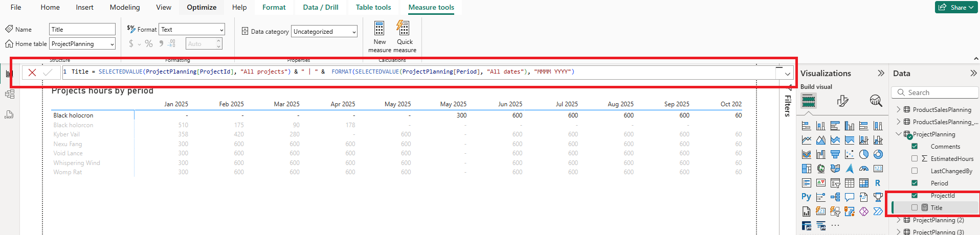Viewport: 980px width, 235px height.
Task: Tick the Title measure checkbox
Action: tap(915, 208)
